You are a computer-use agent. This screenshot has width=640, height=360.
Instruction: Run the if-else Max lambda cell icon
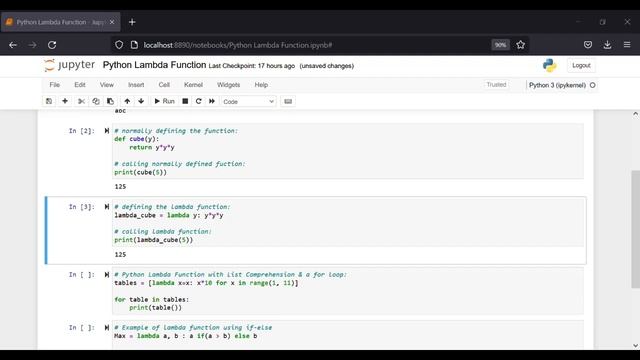pyautogui.click(x=107, y=327)
